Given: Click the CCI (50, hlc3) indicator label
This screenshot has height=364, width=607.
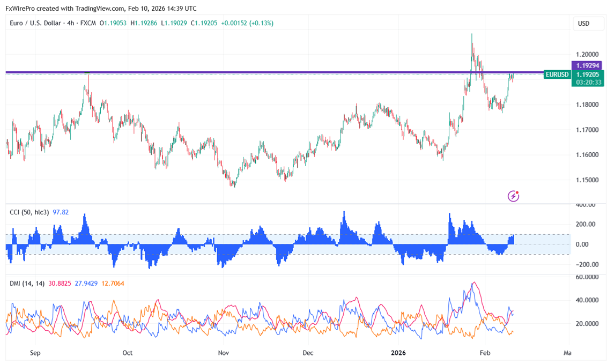Looking at the screenshot, I should point(29,212).
